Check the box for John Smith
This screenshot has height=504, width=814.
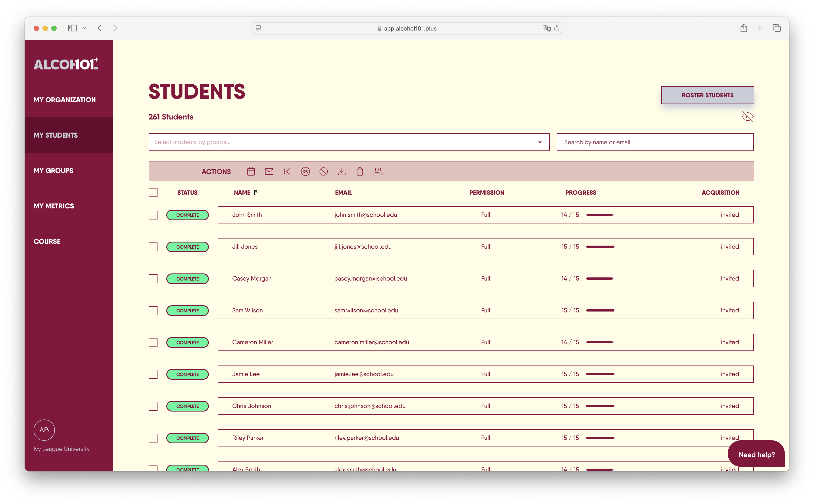153,215
